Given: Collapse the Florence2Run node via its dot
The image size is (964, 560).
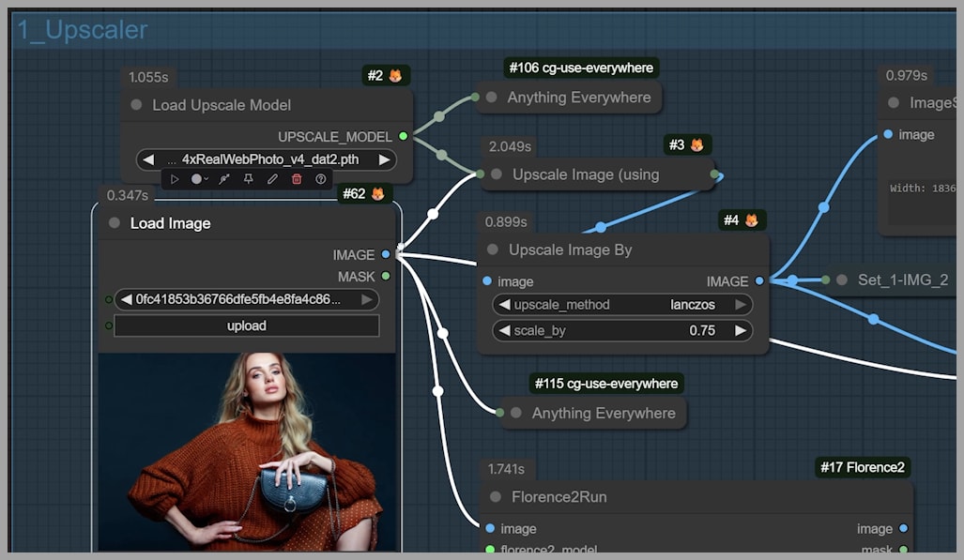Looking at the screenshot, I should click(x=496, y=497).
